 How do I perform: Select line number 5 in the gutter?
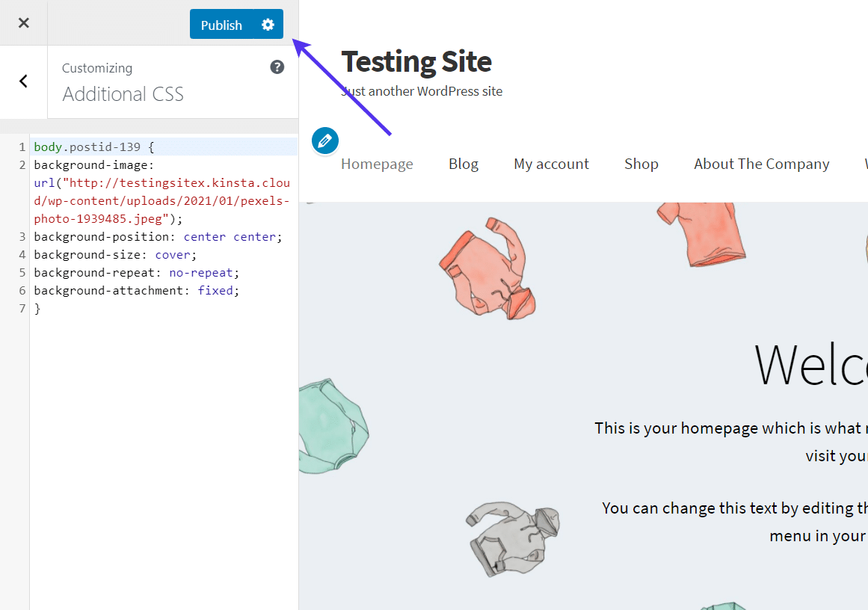coord(22,272)
